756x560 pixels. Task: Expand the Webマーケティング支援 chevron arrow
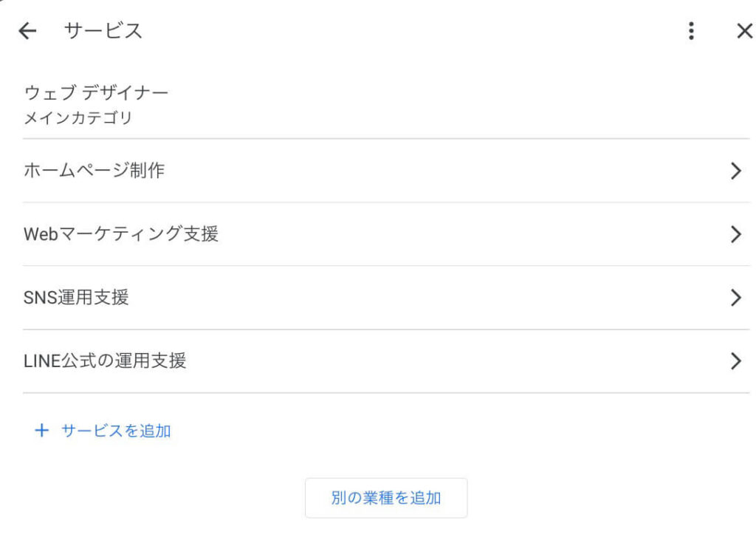735,235
